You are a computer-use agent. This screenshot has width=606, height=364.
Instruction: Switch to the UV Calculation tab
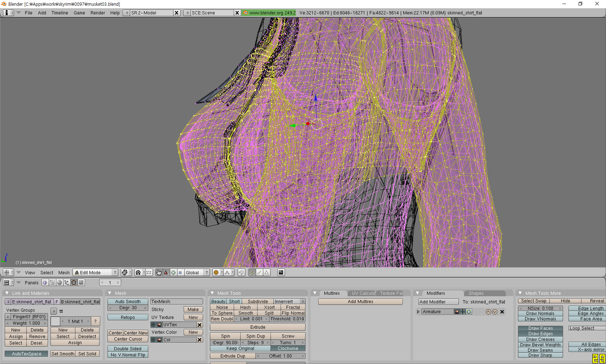click(x=363, y=293)
